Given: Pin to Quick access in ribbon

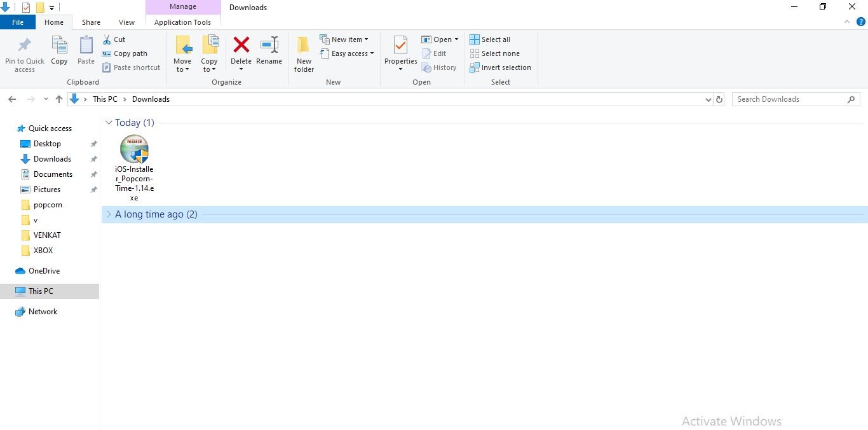Looking at the screenshot, I should (x=25, y=54).
